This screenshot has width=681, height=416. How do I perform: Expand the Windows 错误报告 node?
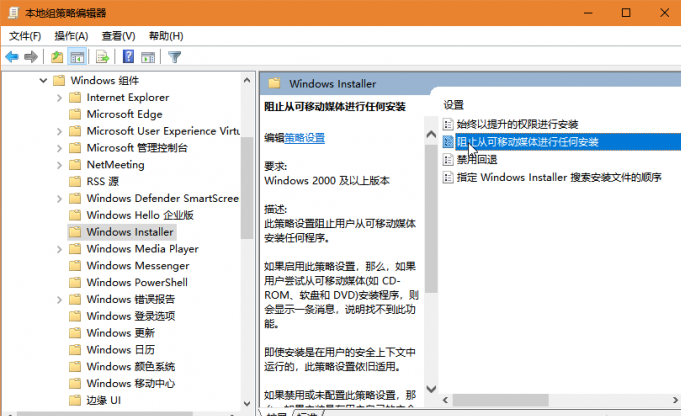(x=60, y=300)
